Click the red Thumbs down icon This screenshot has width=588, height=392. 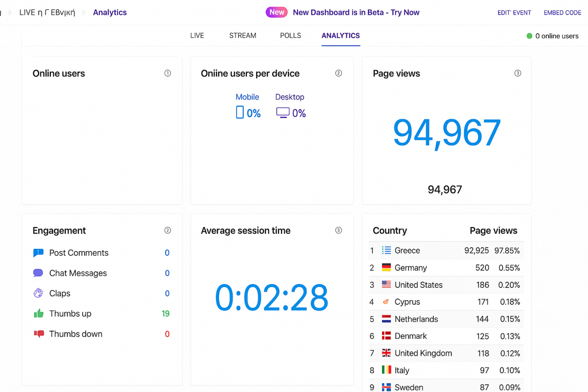(x=39, y=334)
